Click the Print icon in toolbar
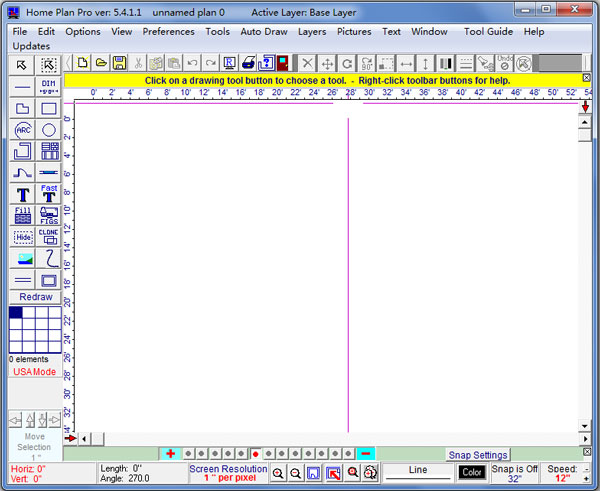This screenshot has width=600, height=491. [248, 63]
